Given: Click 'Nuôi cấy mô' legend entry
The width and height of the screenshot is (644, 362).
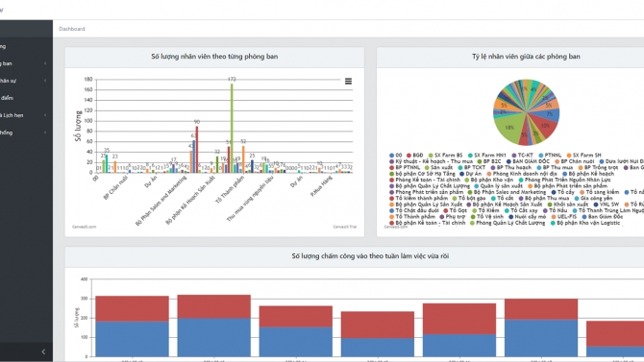Looking at the screenshot, I should pyautogui.click(x=528, y=217).
